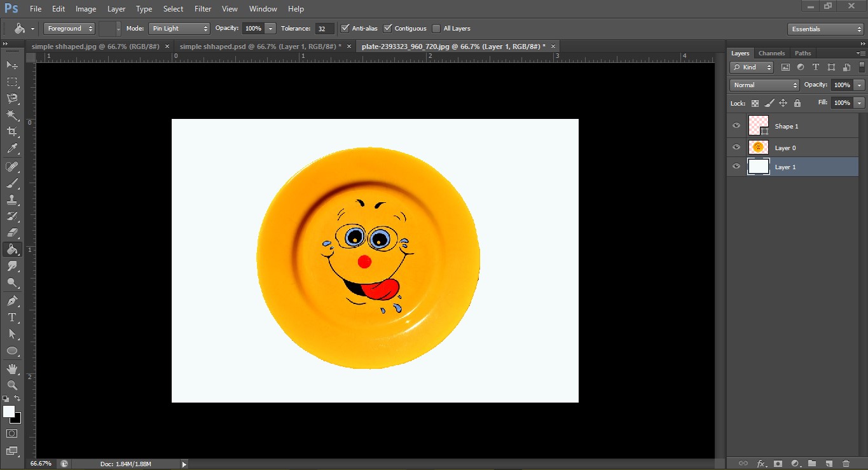Open the Image menu
The image size is (868, 470).
point(86,9)
